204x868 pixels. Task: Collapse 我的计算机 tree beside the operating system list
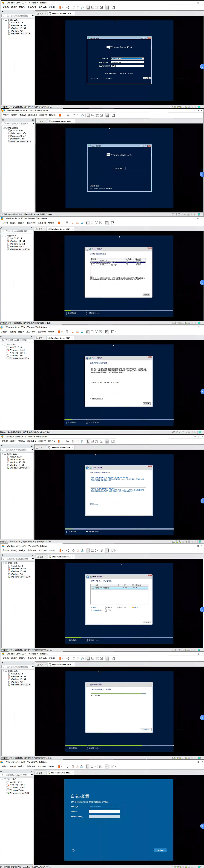[2, 236]
